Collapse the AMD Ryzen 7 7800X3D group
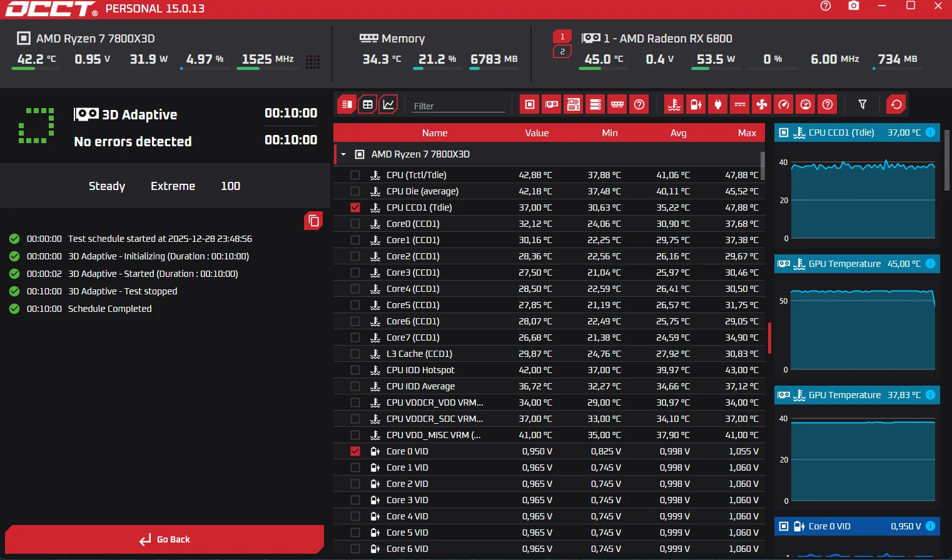 [343, 154]
